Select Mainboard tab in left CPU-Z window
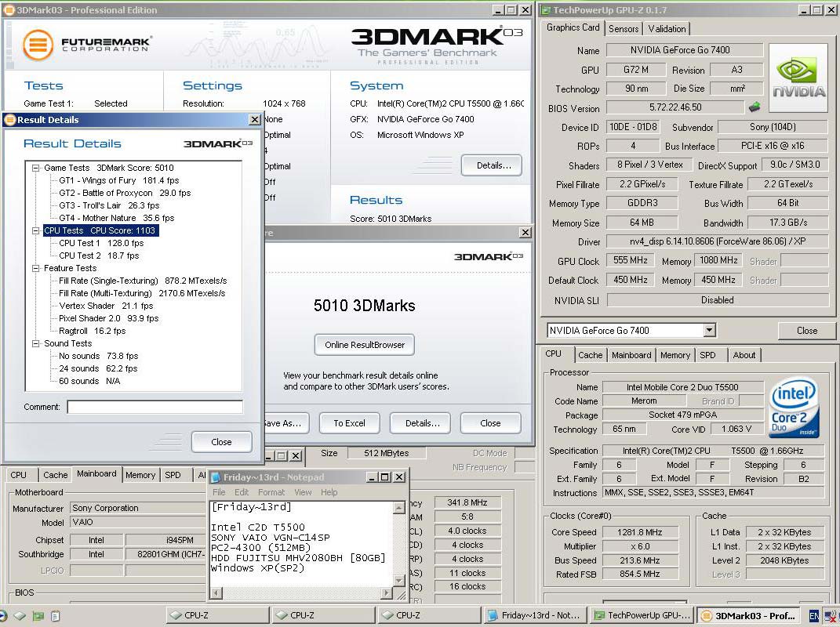Image resolution: width=840 pixels, height=627 pixels. pyautogui.click(x=96, y=474)
